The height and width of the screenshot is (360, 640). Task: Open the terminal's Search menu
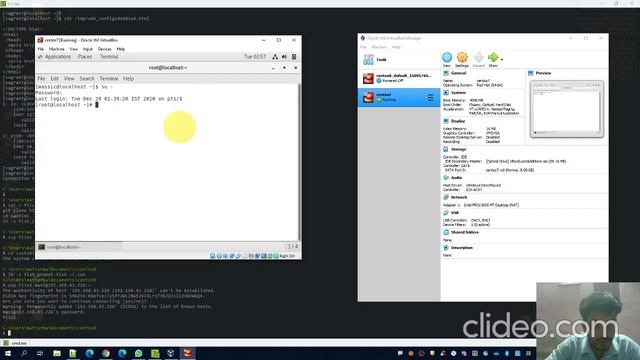(87, 78)
